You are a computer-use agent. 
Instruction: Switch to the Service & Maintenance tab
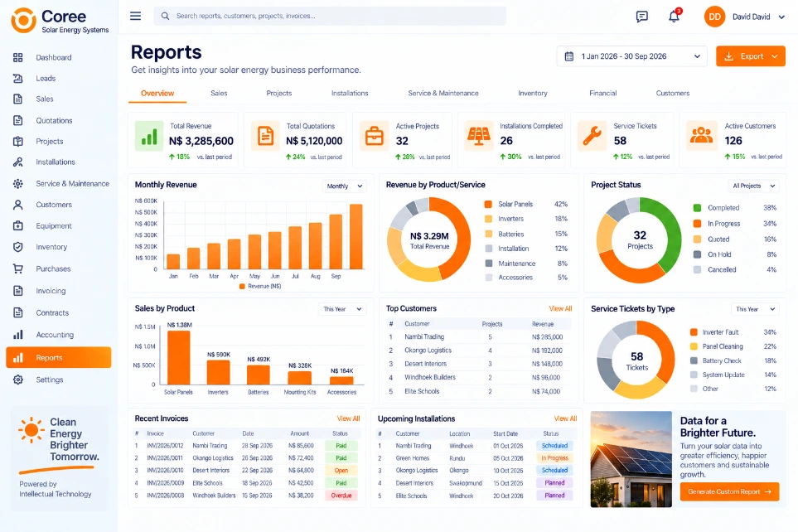[x=443, y=93]
